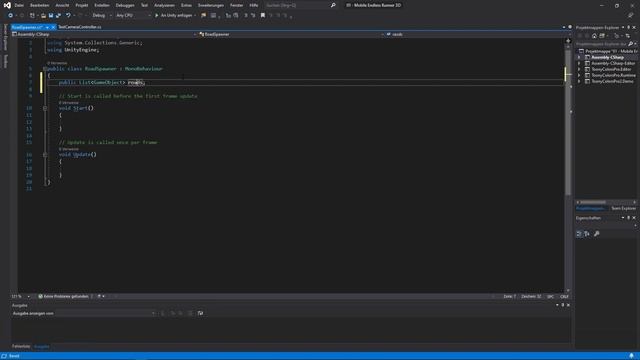Switch to the Fehlerliste tab
640x360 pixels.
21,347
